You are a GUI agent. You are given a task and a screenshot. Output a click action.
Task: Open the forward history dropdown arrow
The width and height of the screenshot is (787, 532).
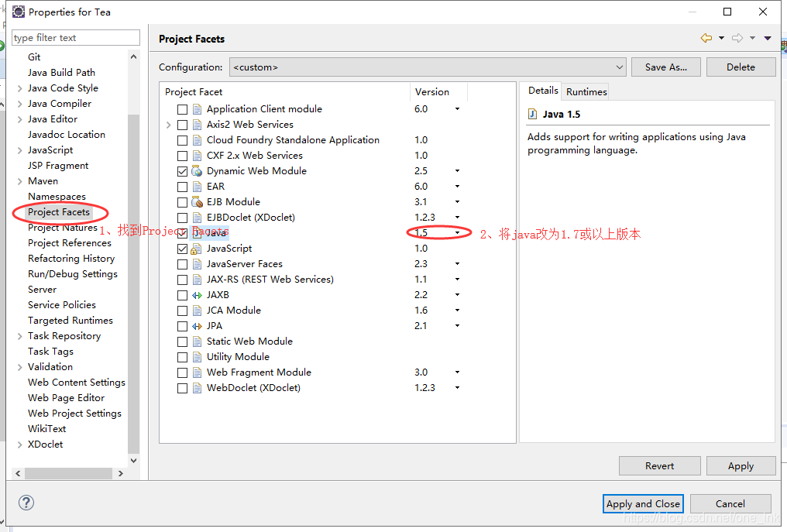(752, 38)
